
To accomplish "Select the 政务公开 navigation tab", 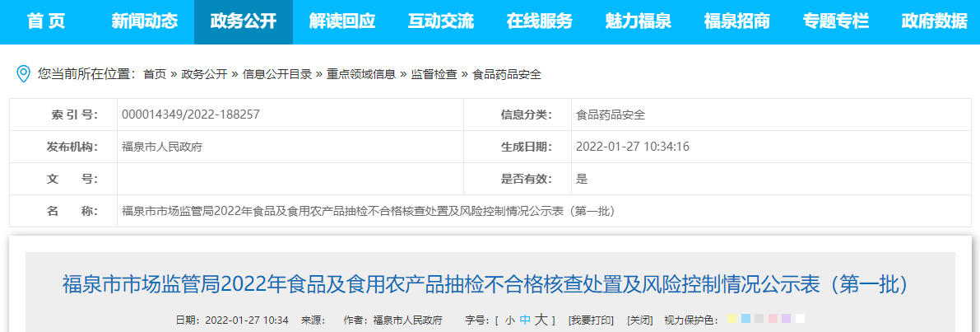I will 243,22.
